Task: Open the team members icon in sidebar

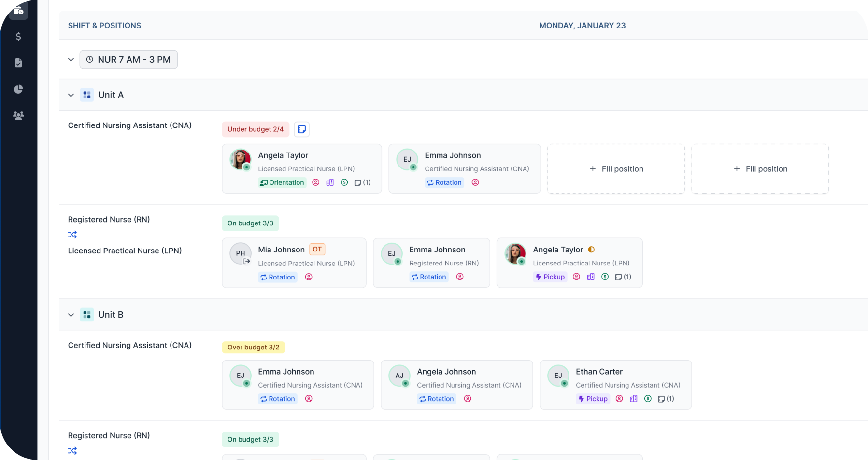Action: (18, 115)
